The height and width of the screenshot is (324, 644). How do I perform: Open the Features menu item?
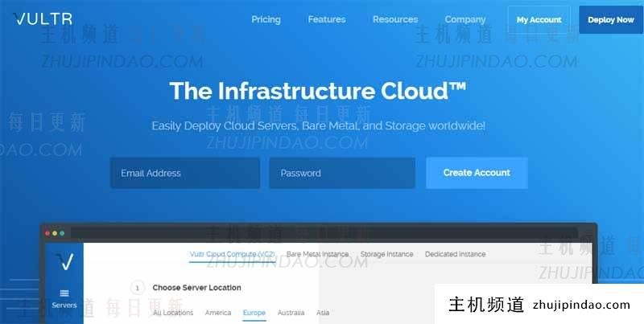[327, 19]
